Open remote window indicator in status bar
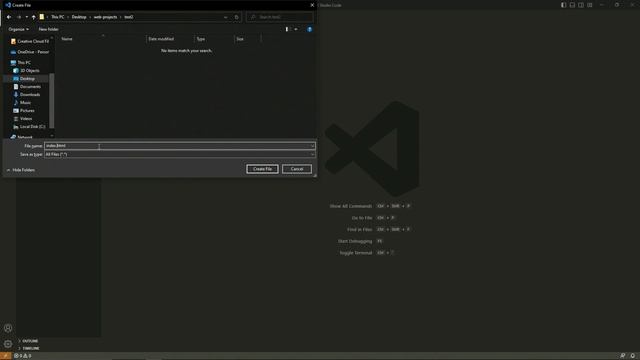Screen dimensions: 640x360 point(5,356)
